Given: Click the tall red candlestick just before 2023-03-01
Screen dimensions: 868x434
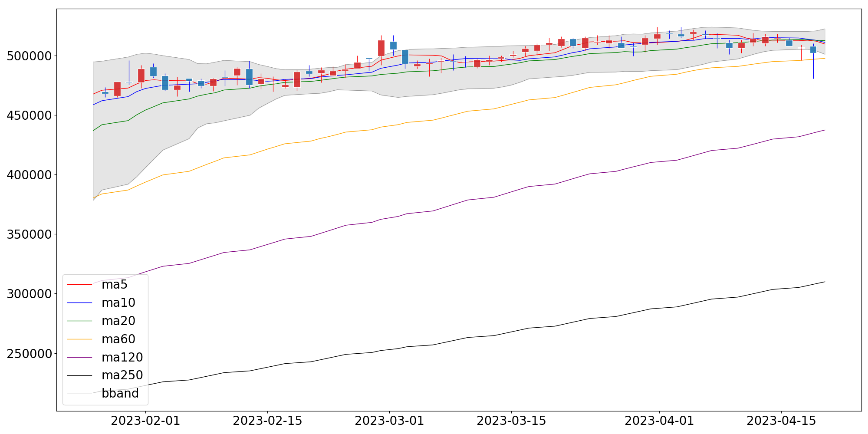Looking at the screenshot, I should pyautogui.click(x=381, y=48).
